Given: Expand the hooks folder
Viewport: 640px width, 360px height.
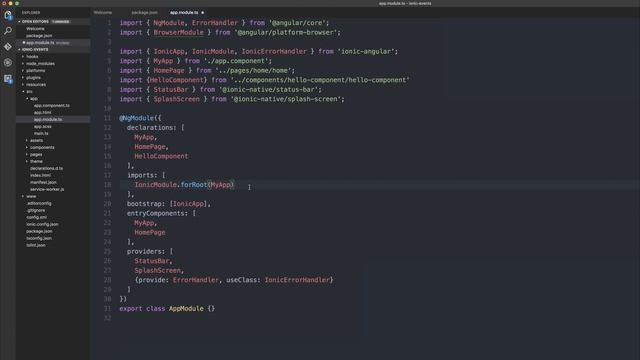Looking at the screenshot, I should click(x=32, y=57).
